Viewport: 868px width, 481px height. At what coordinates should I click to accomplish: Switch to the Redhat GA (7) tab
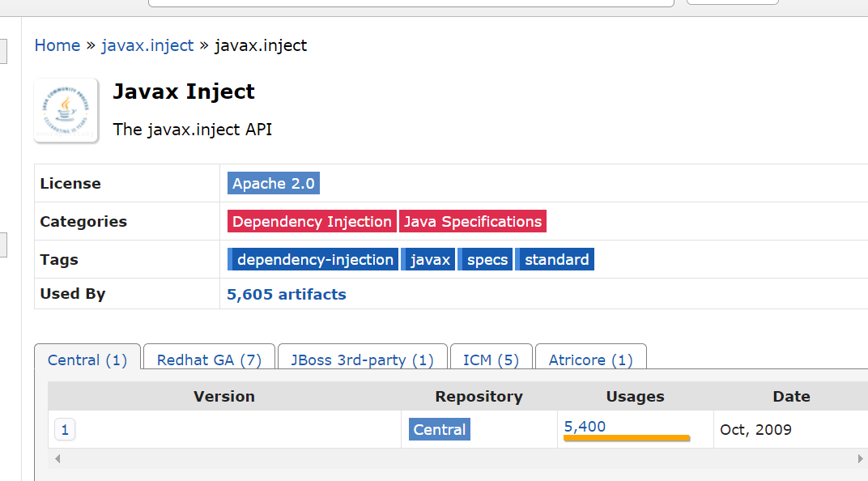pos(209,360)
